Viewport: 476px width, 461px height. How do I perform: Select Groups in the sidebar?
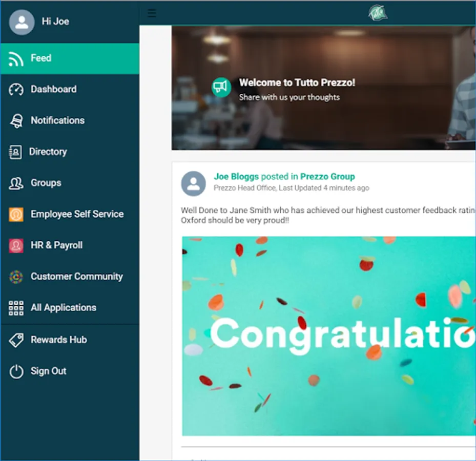coord(70,183)
